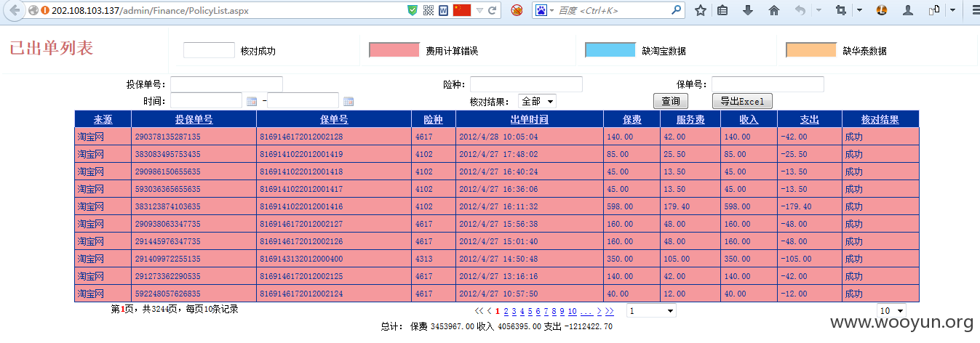This screenshot has width=980, height=343.
Task: Sort table by 核对结果 column header
Action: click(x=880, y=119)
